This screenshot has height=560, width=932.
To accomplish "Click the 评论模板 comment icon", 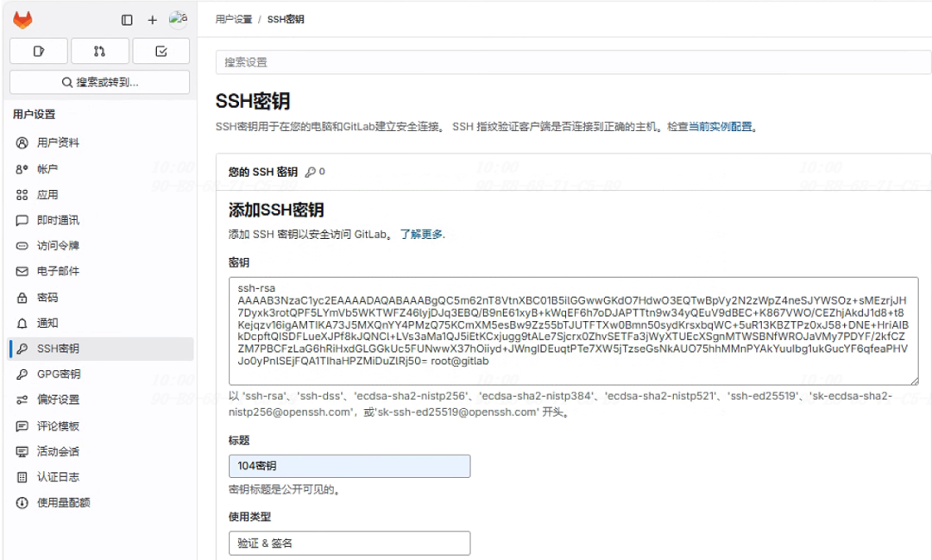I will pyautogui.click(x=22, y=425).
